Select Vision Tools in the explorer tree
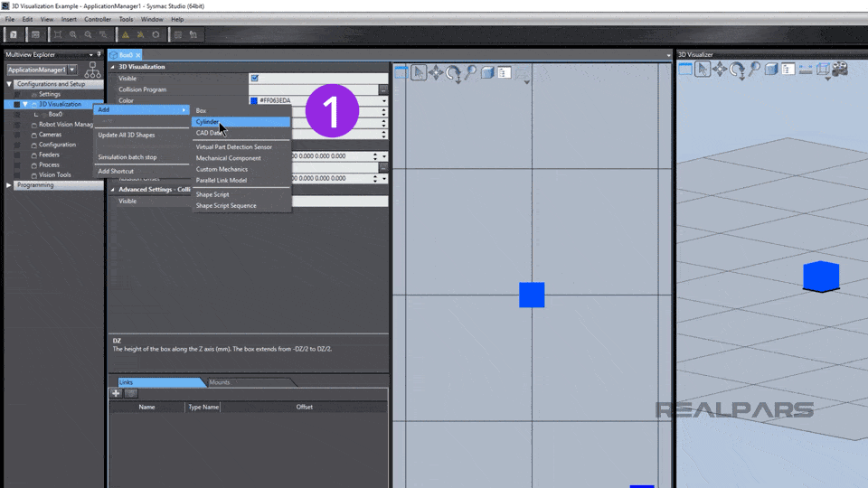868x488 pixels. 54,174
